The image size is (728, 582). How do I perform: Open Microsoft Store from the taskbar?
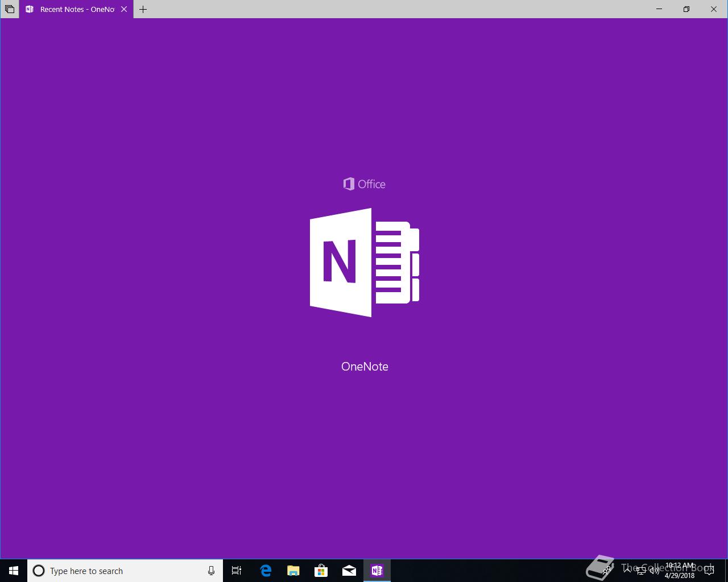click(321, 571)
